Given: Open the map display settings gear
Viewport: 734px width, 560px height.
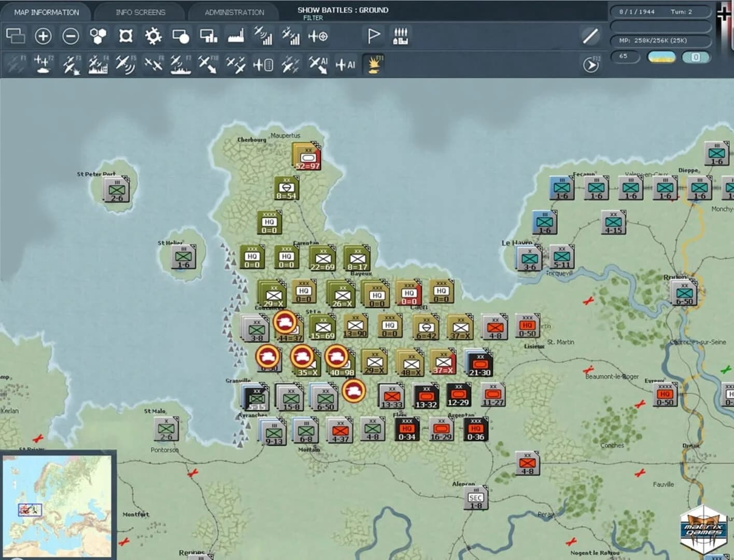Looking at the screenshot, I should (x=153, y=36).
